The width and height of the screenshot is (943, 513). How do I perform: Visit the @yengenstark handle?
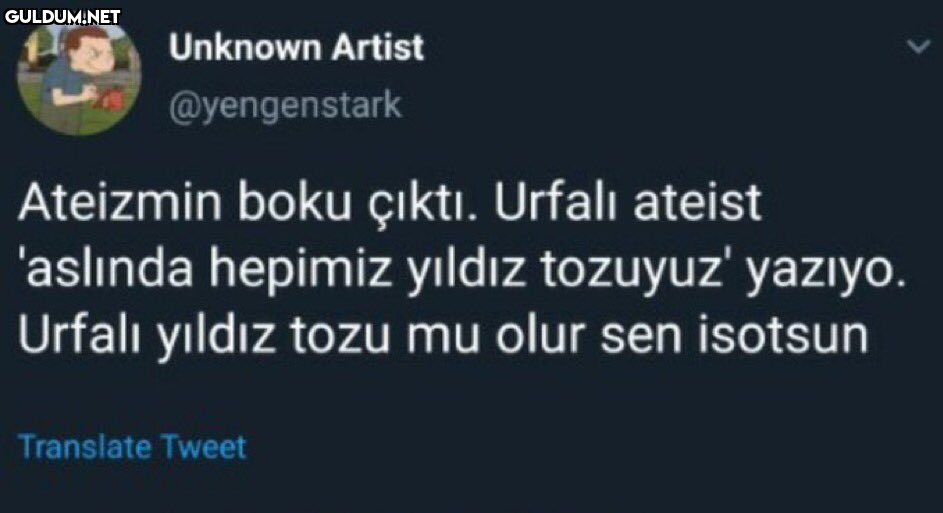[x=285, y=104]
